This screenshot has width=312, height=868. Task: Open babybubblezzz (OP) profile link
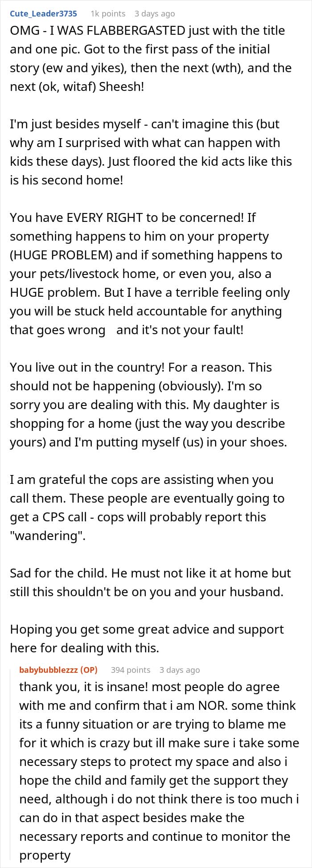click(x=58, y=670)
